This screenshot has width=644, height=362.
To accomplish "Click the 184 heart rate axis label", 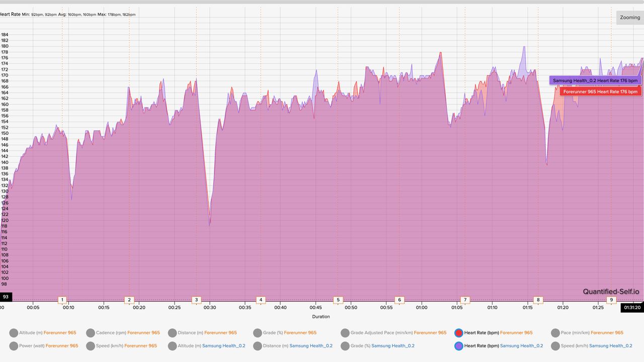I will (x=5, y=35).
